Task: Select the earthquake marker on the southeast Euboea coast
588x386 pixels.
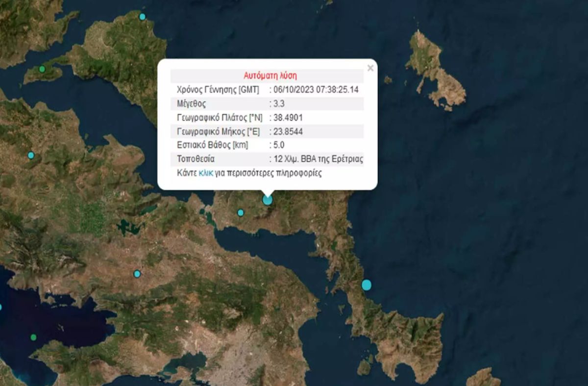Action: 367,283
